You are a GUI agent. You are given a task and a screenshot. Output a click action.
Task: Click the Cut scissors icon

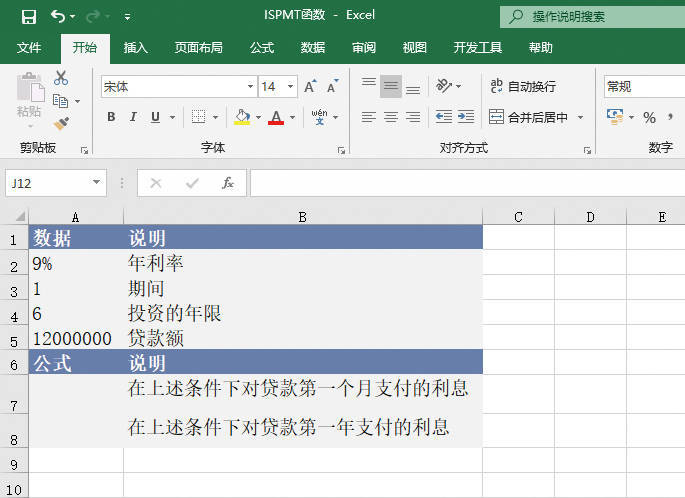pos(61,78)
